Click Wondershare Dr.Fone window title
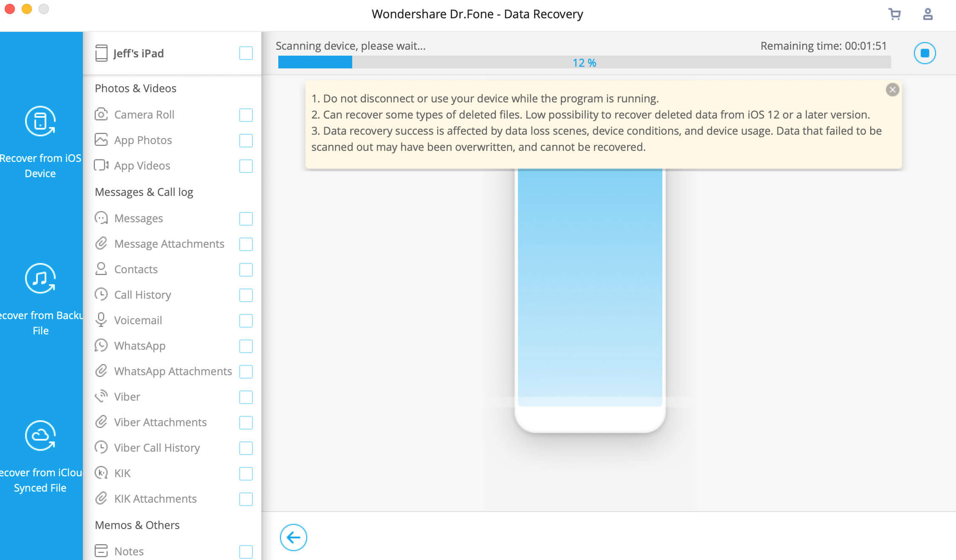Viewport: 956px width, 560px height. click(x=477, y=14)
